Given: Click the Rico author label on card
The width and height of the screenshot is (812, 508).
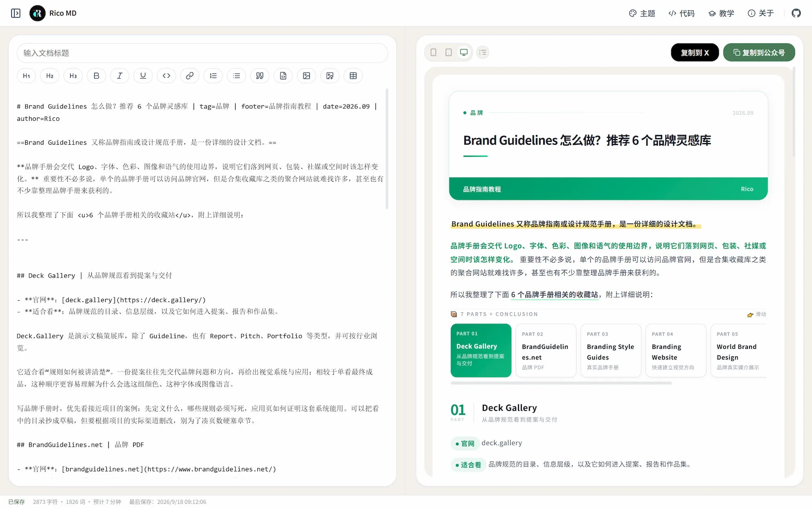Looking at the screenshot, I should [x=747, y=189].
